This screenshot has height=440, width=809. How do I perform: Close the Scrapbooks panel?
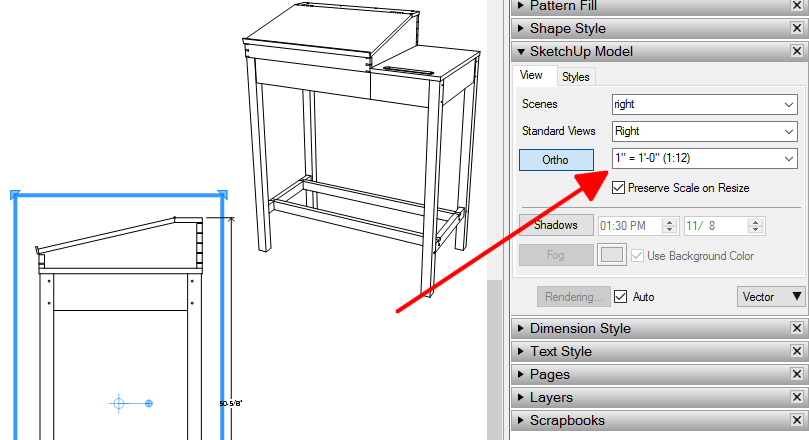click(x=797, y=420)
